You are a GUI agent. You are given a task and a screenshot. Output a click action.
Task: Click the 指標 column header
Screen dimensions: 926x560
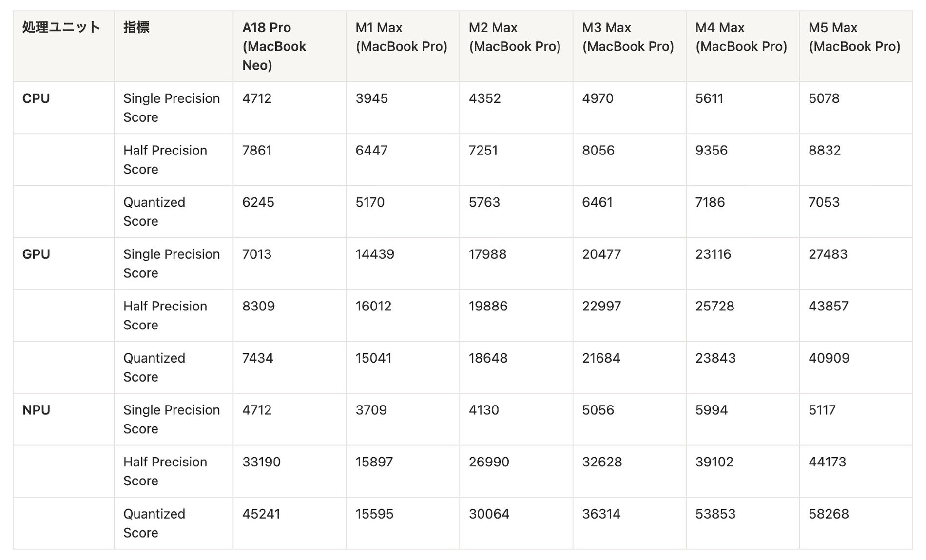point(136,27)
